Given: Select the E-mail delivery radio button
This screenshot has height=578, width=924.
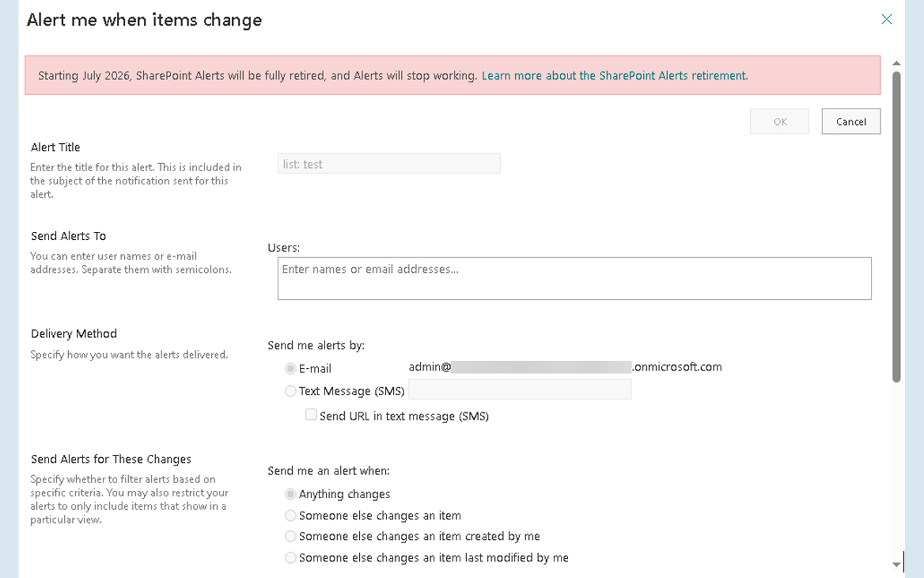Looking at the screenshot, I should (290, 369).
